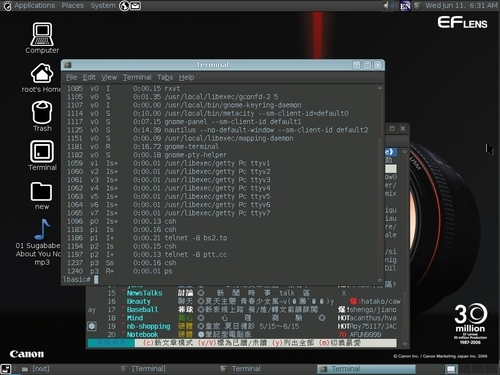Click the getty Pc ttyv7 line
Viewport: 500px width, 375px height.
[169, 213]
